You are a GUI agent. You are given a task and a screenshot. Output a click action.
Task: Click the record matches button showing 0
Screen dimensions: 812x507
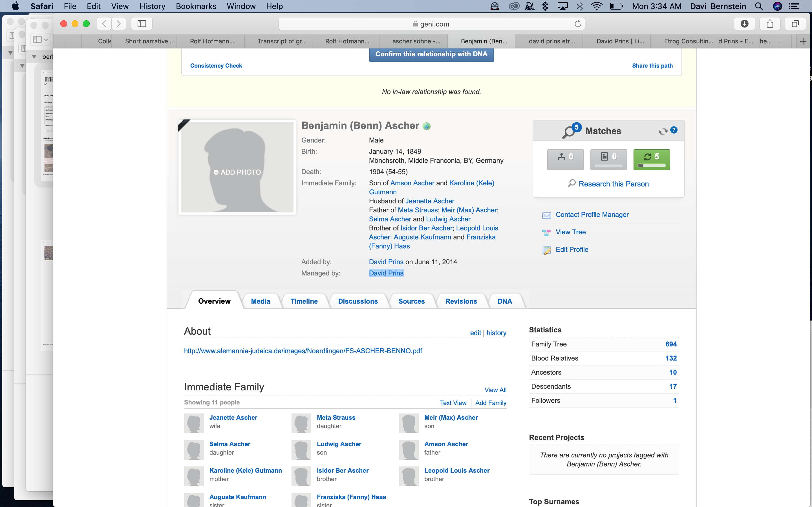point(608,159)
